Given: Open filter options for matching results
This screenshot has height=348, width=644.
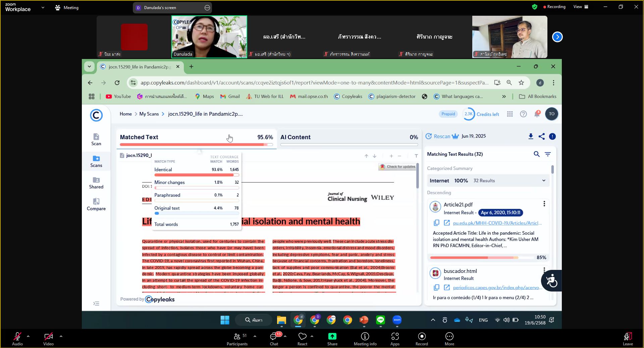Looking at the screenshot, I should [548, 154].
